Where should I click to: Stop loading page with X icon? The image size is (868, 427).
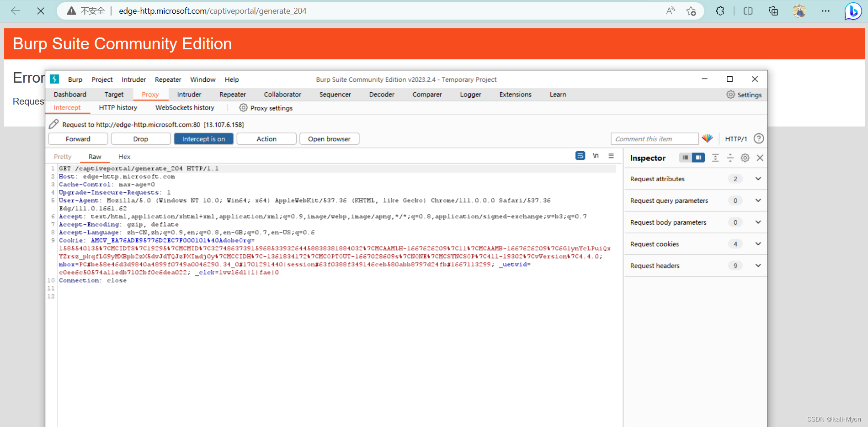tap(41, 11)
